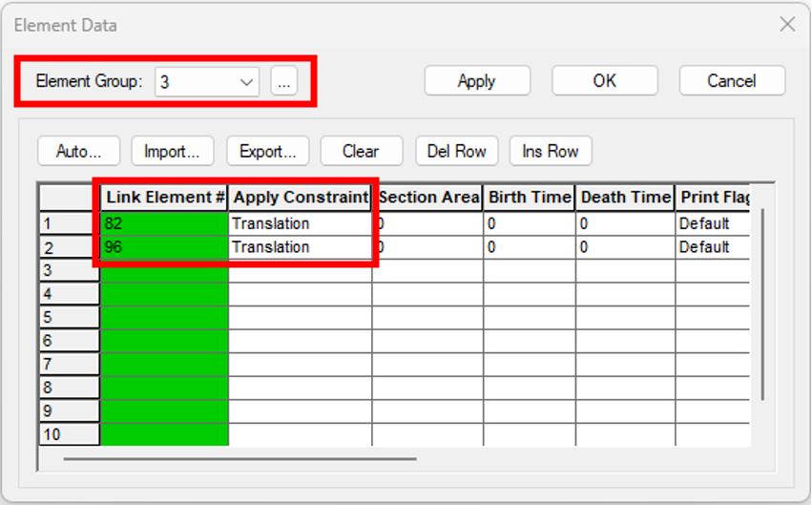This screenshot has height=505, width=812.
Task: Select the Section Area column header
Action: (427, 198)
